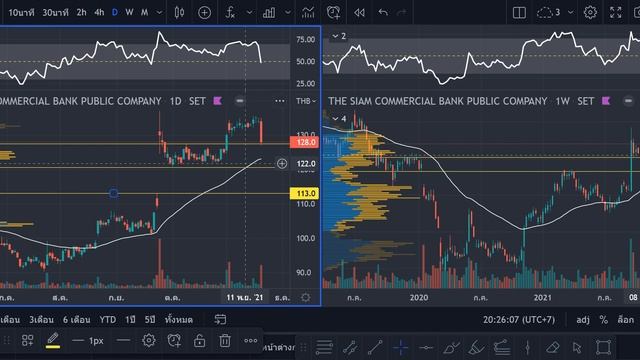Select the cross line tool
Screen dimensions: 640x360
pos(401,347)
